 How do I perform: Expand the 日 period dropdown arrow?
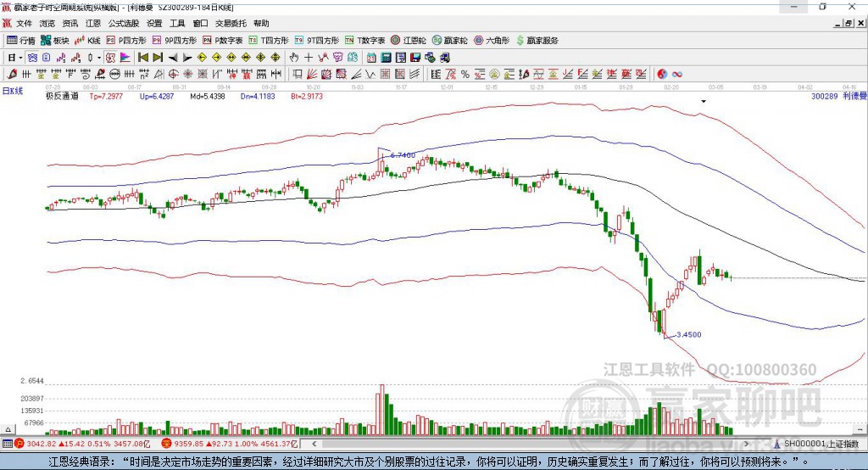[x=20, y=58]
